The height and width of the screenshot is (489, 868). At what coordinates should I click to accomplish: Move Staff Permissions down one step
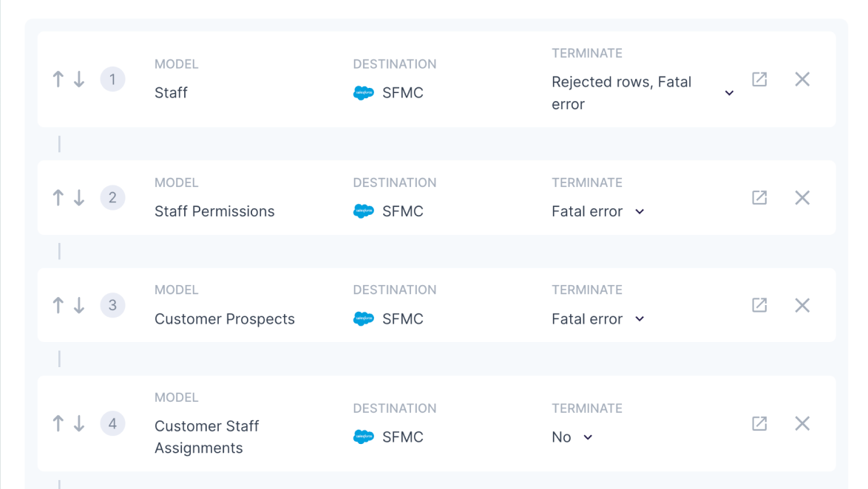[79, 197]
